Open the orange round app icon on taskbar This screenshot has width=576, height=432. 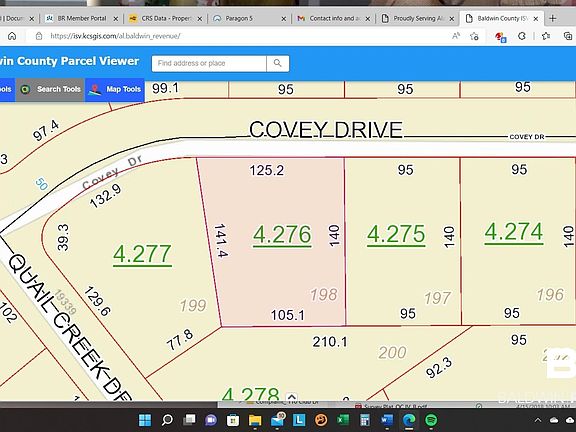coord(321,420)
